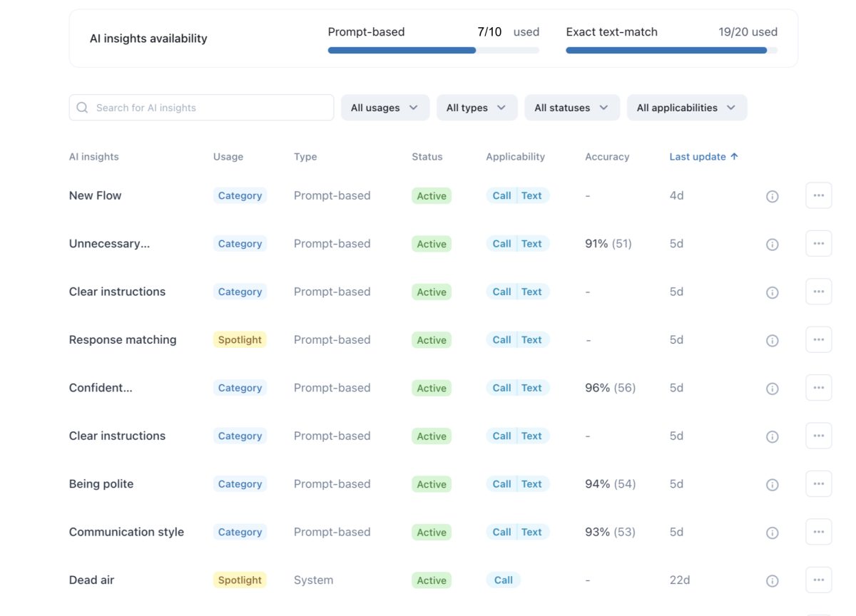Open three-dot menu for Unnecessary… row

[x=818, y=244]
